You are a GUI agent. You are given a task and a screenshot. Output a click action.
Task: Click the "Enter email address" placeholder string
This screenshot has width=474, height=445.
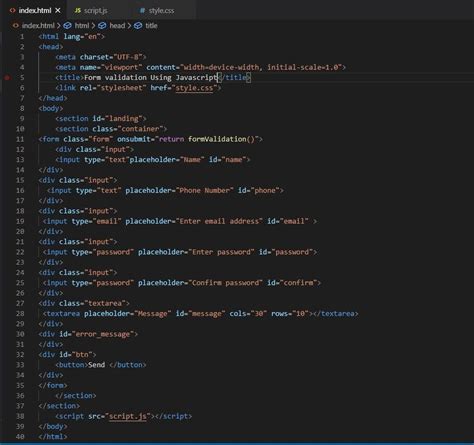pos(219,221)
